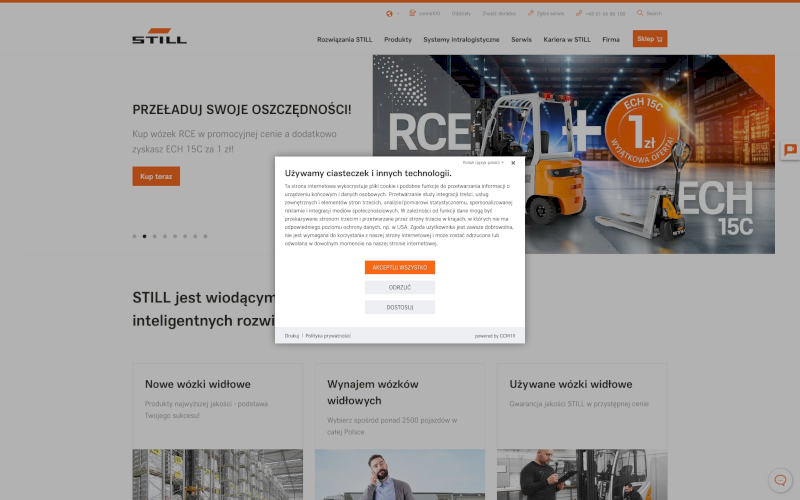The width and height of the screenshot is (800, 500).
Task: Select the DOSTOSUJ button
Action: [x=400, y=307]
